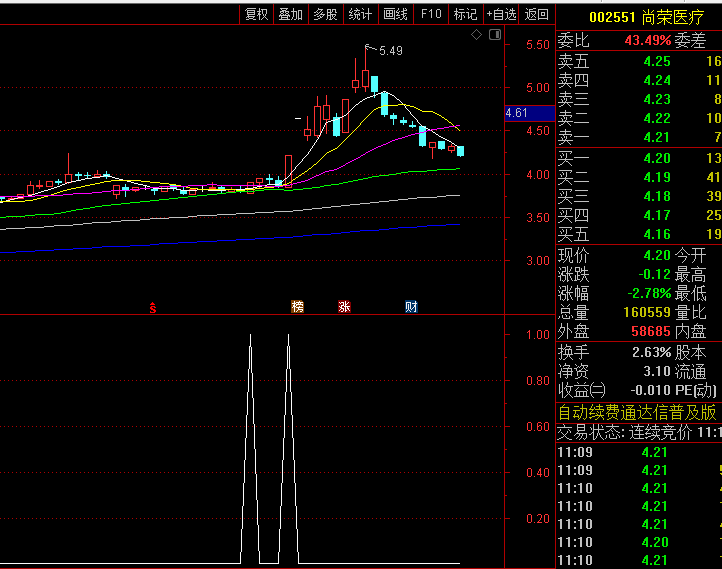Image resolution: width=722 pixels, height=569 pixels.
Task: Click the 标记 mark button
Action: click(x=465, y=14)
